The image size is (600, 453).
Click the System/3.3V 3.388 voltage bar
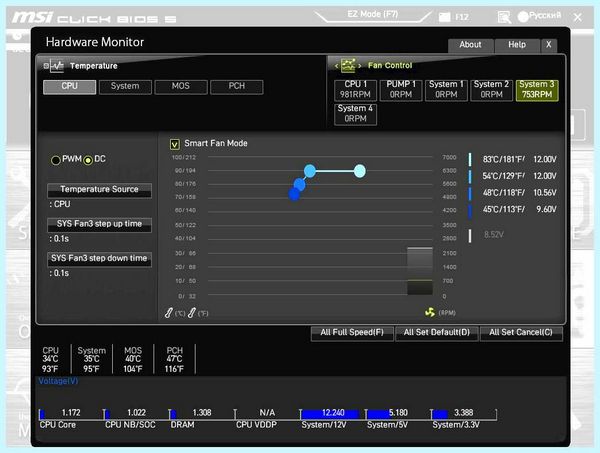coord(463,413)
